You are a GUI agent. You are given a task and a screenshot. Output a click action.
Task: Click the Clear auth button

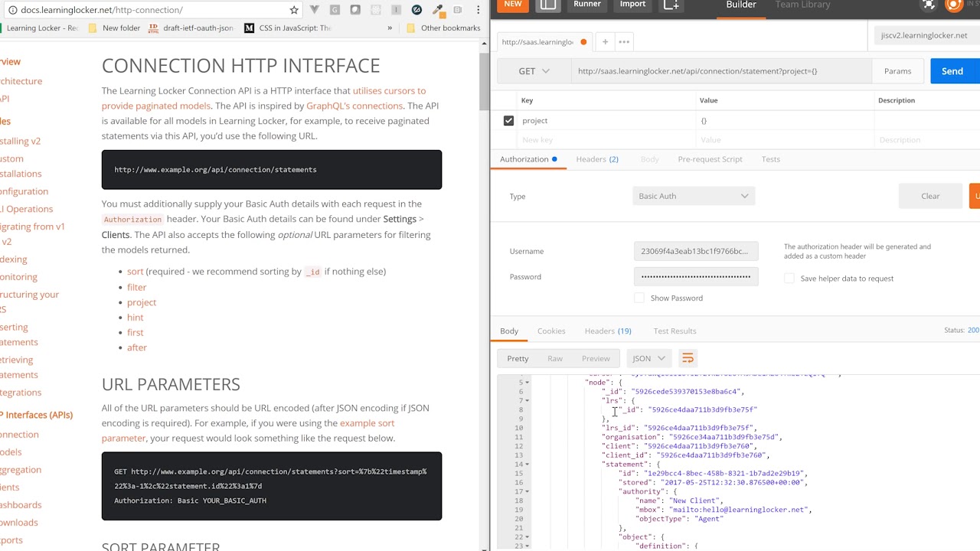pyautogui.click(x=930, y=196)
